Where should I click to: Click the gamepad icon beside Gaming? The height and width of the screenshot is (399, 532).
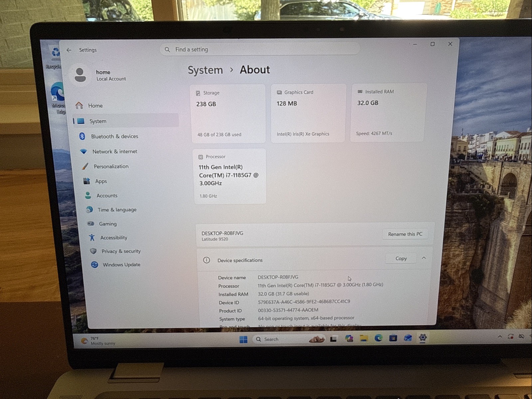point(90,224)
